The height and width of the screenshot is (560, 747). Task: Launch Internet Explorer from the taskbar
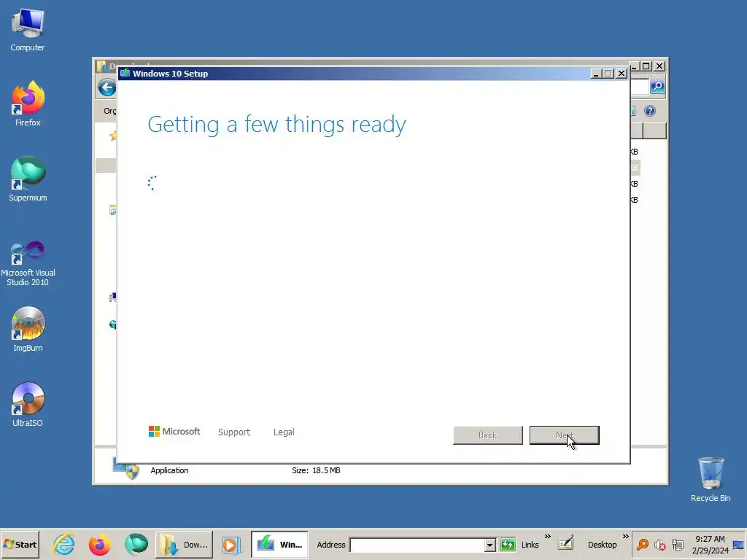pyautogui.click(x=64, y=544)
